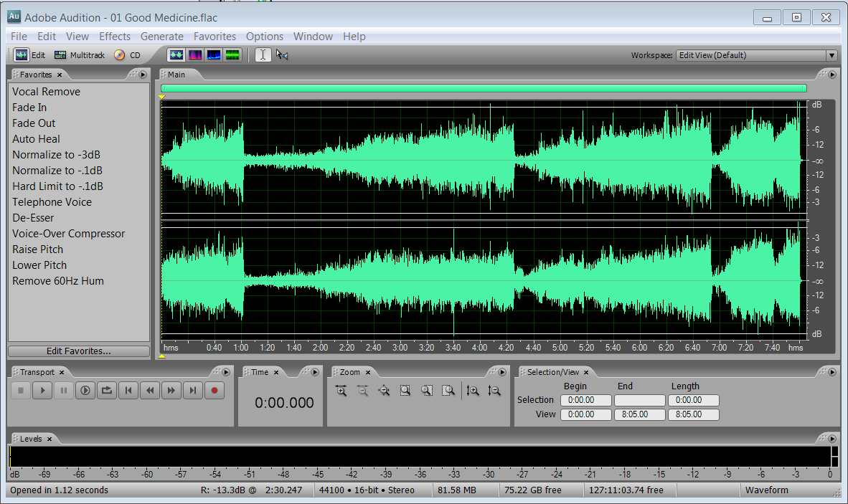Select Vocal Remove favorite

click(46, 92)
